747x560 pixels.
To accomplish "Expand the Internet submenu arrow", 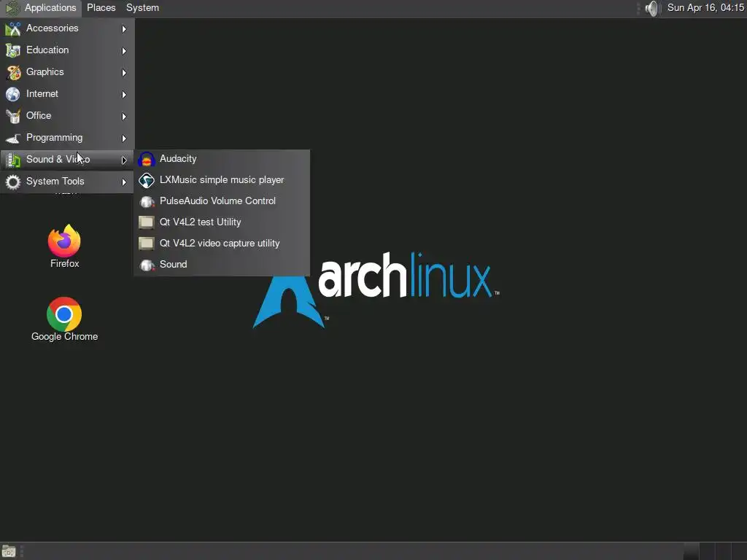I will point(124,94).
